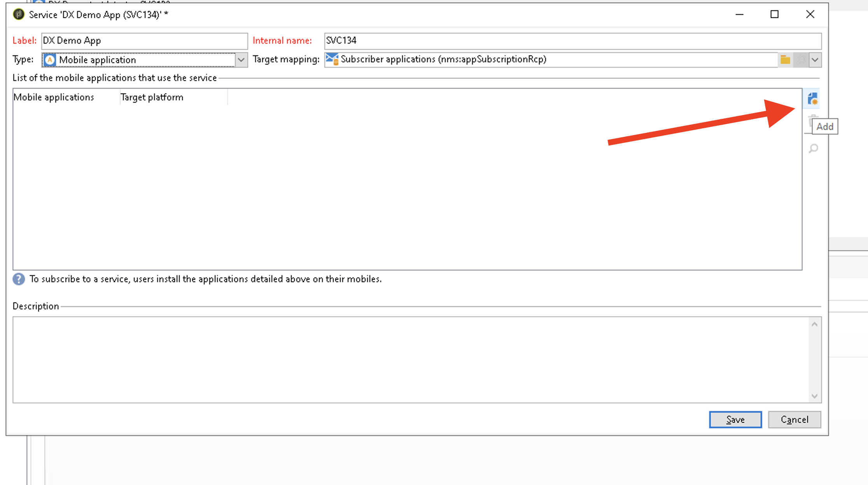Save the service
This screenshot has height=485, width=868.
coord(735,420)
